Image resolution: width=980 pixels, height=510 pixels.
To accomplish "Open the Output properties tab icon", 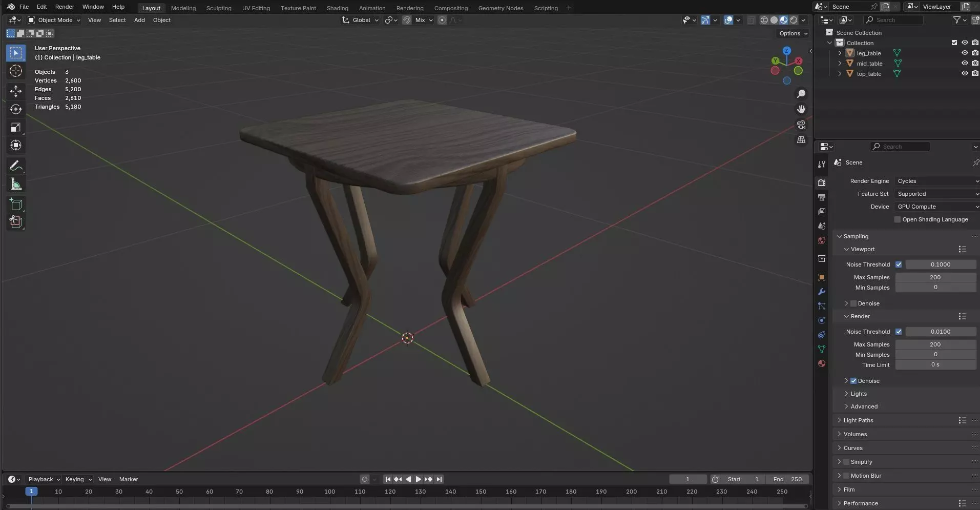I will click(822, 197).
